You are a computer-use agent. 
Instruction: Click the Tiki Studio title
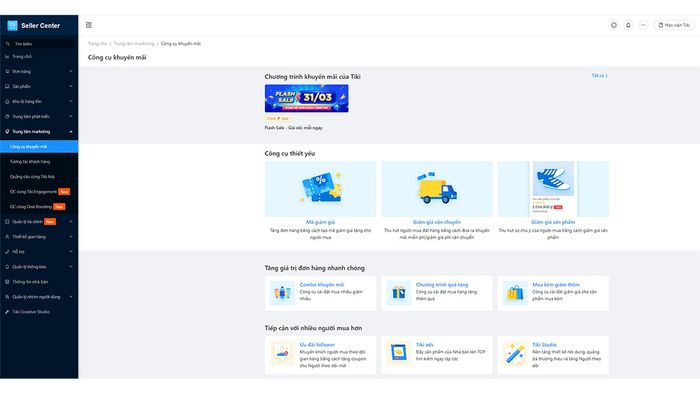(544, 345)
